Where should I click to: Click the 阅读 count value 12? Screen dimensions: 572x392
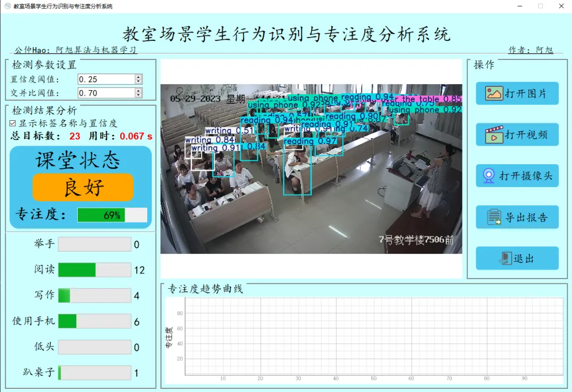click(x=139, y=270)
